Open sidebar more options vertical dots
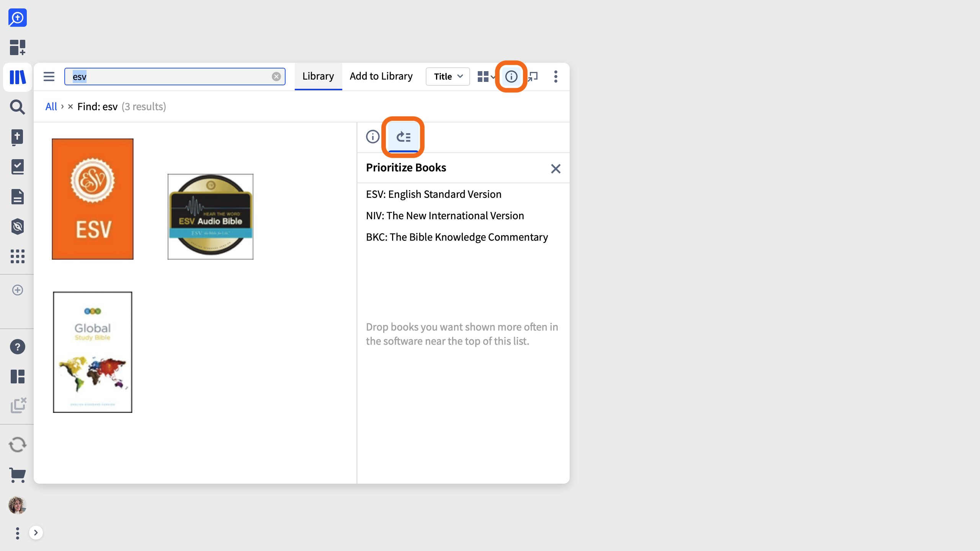980x551 pixels. 18,533
